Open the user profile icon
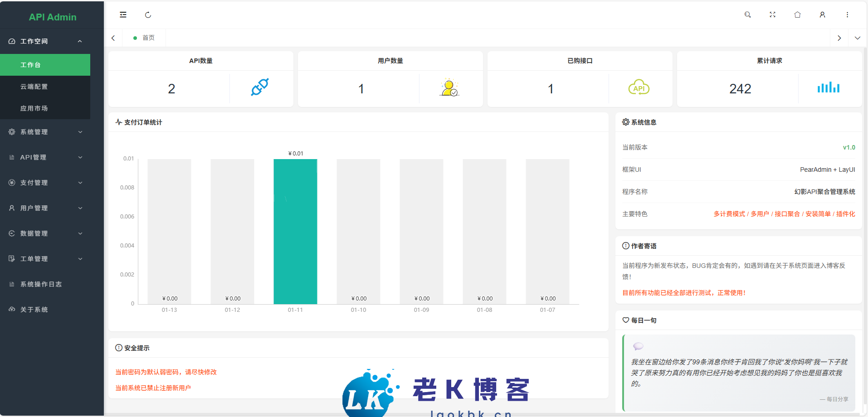Image resolution: width=868 pixels, height=417 pixels. click(x=822, y=15)
